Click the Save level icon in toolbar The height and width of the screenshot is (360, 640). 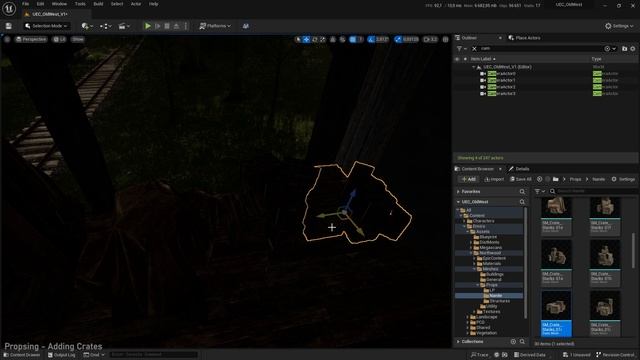9,26
